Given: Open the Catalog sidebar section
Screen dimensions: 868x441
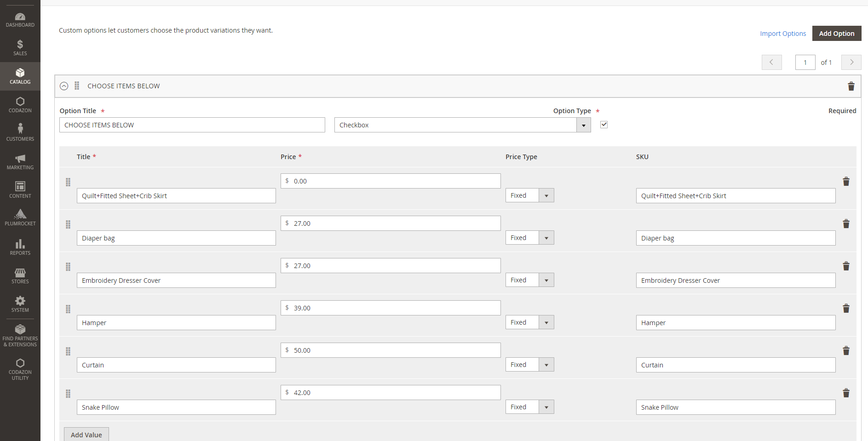Looking at the screenshot, I should pos(20,76).
